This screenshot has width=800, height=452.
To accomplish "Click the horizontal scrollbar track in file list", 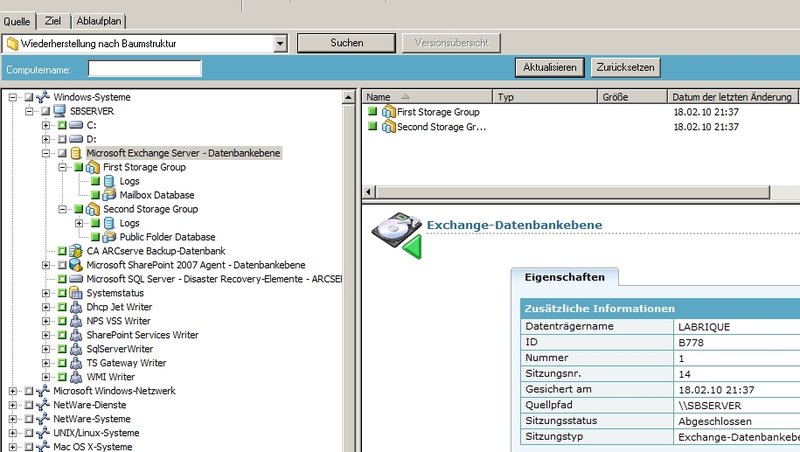I will click(785, 192).
